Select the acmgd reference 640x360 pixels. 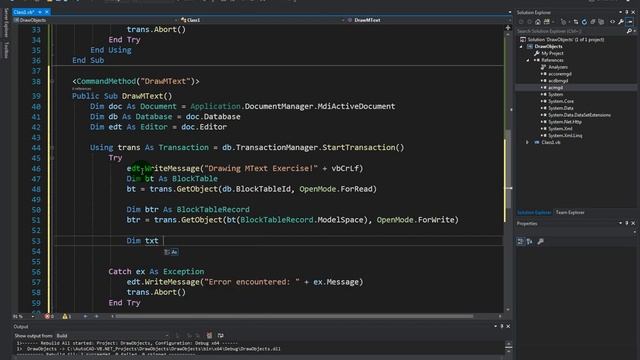pyautogui.click(x=556, y=88)
